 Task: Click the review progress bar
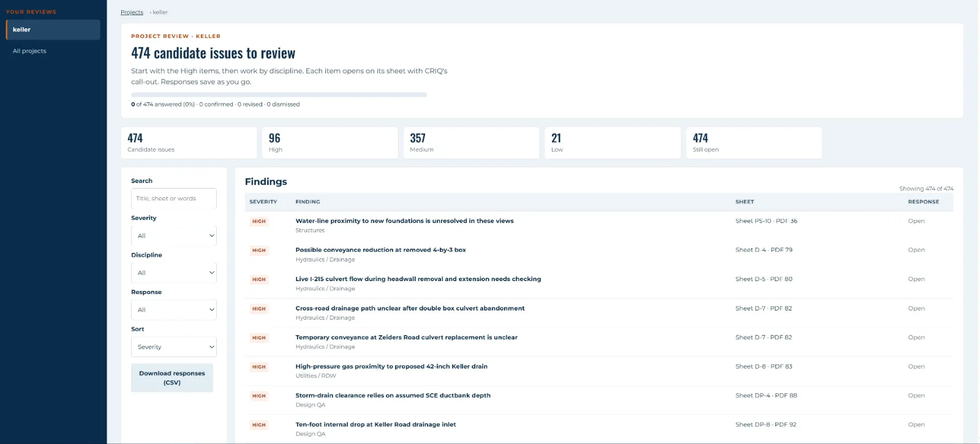279,95
